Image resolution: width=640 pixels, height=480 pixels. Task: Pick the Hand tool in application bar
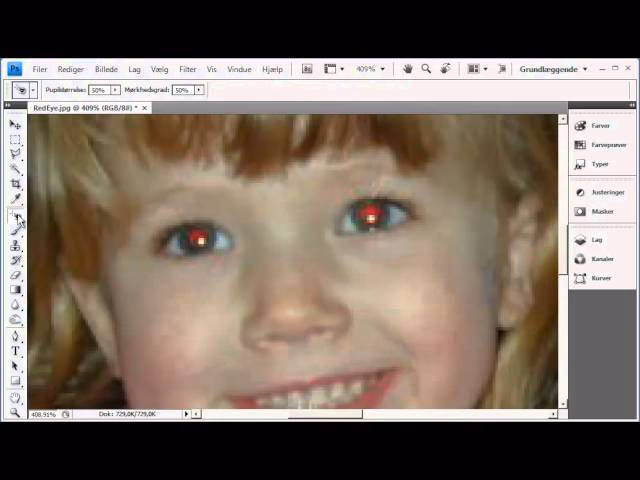tap(407, 69)
